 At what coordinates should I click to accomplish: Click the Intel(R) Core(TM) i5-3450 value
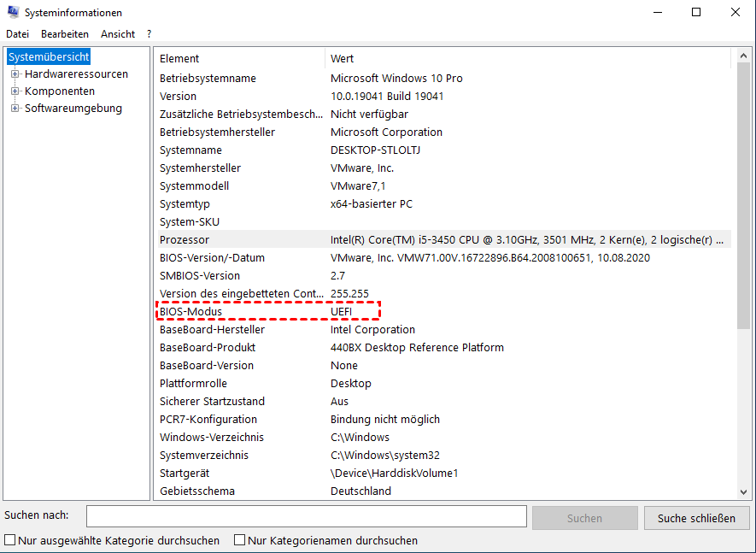pos(527,240)
